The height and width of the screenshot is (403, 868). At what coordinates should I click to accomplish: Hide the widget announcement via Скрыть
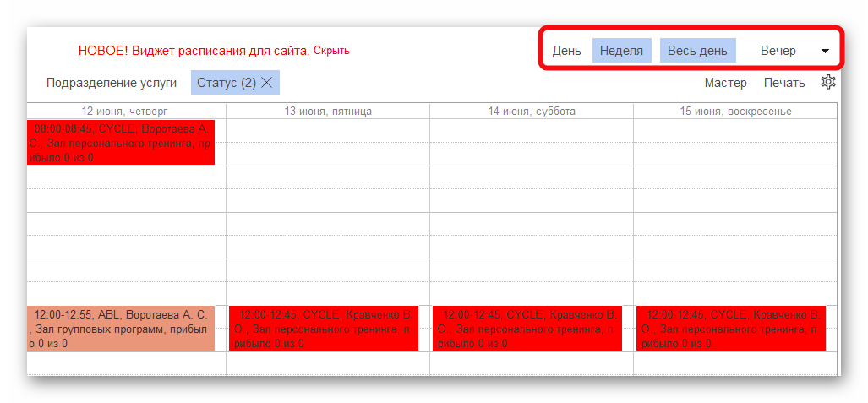(331, 51)
